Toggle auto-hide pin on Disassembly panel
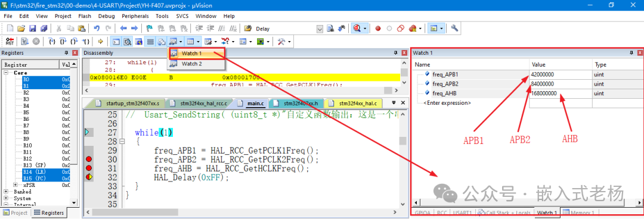Image resolution: width=644 pixels, height=219 pixels. [396, 53]
